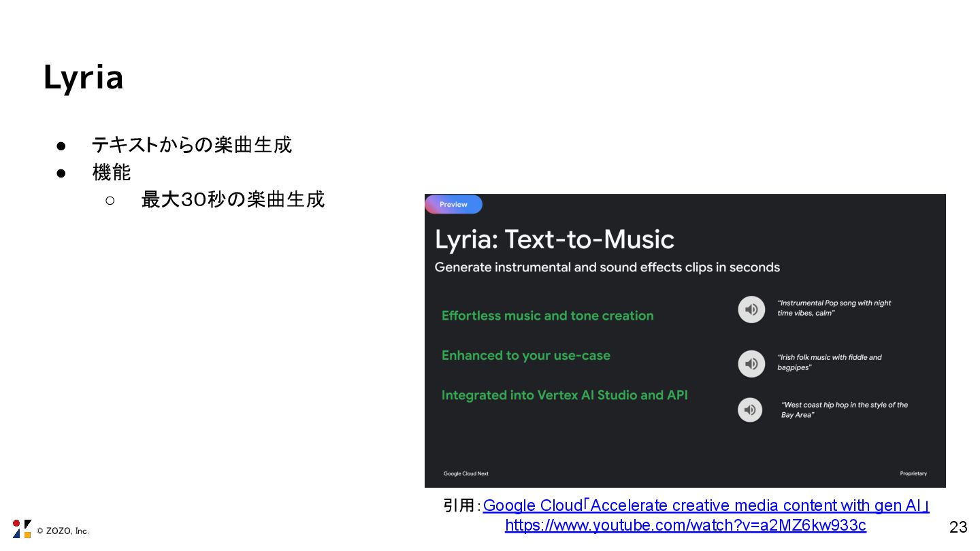Click the Google Cloud Next footer label
This screenshot has height=551, width=980.
(x=466, y=473)
